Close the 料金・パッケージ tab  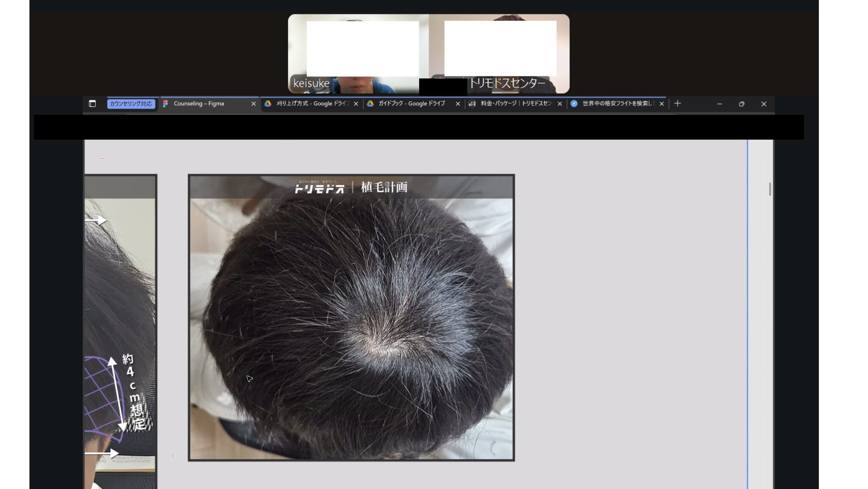click(x=560, y=104)
